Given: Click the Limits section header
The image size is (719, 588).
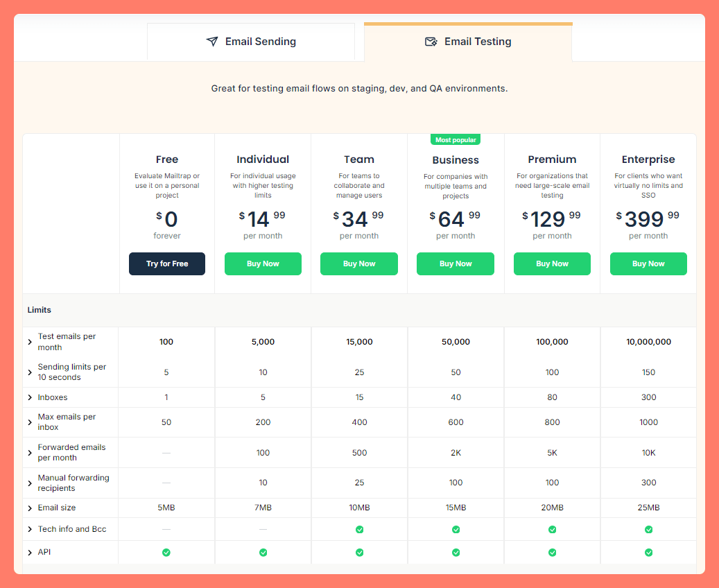Looking at the screenshot, I should coord(40,310).
